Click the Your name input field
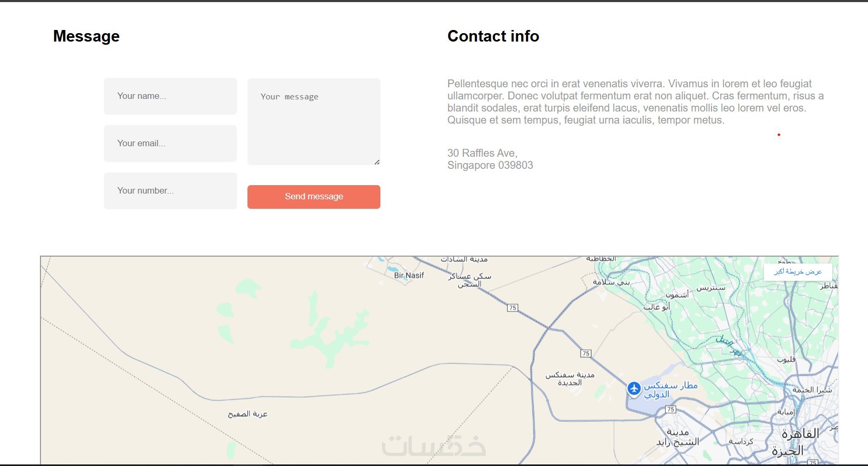 (x=170, y=96)
